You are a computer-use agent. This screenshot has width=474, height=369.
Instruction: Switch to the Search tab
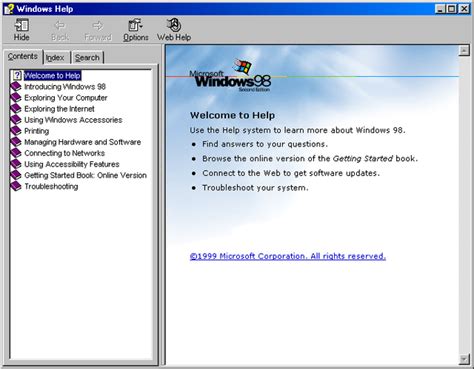pos(88,58)
